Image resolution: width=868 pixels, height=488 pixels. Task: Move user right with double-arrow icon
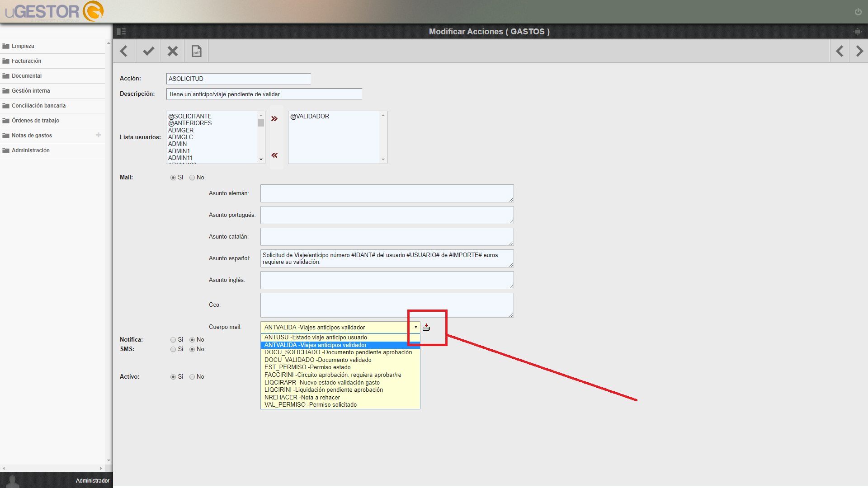(274, 118)
